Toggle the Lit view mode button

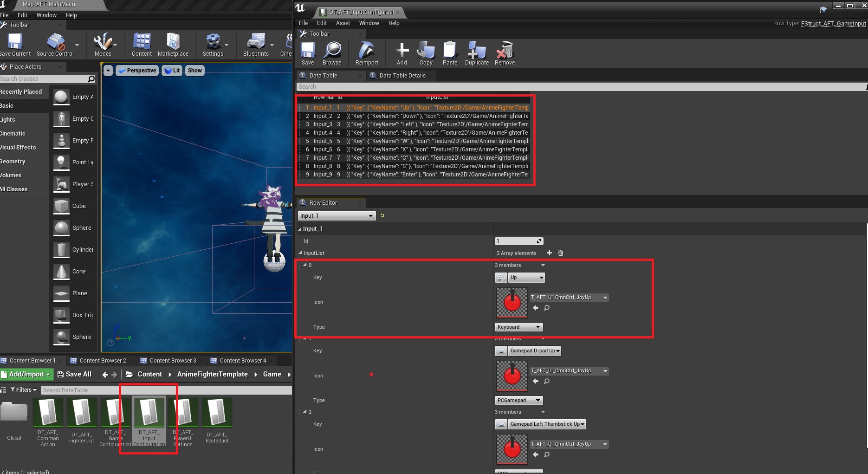[x=172, y=71]
